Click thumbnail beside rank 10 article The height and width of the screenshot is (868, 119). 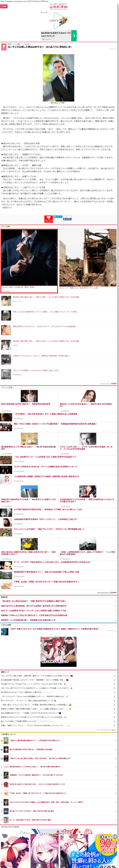[x=6, y=820]
